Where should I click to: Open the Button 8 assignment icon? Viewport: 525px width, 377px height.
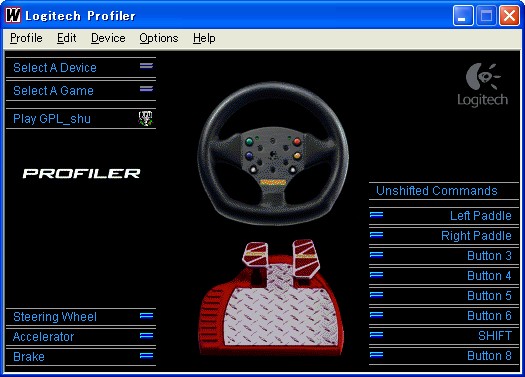pos(376,355)
